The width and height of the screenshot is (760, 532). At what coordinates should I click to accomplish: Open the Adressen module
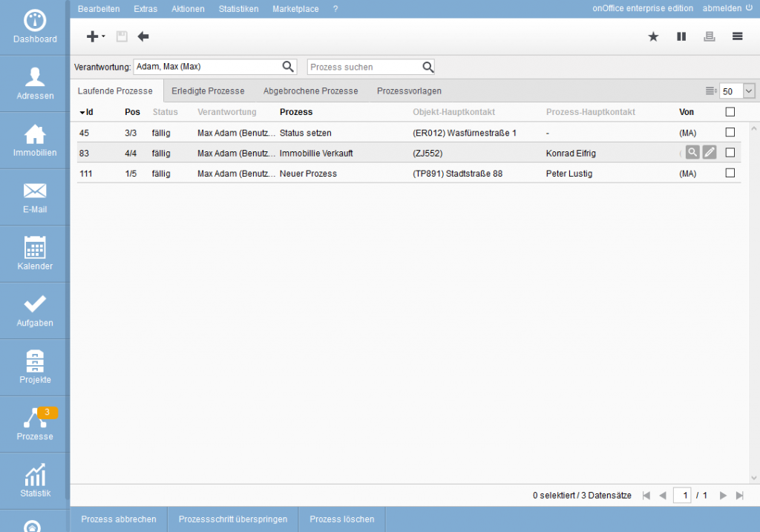pyautogui.click(x=35, y=84)
